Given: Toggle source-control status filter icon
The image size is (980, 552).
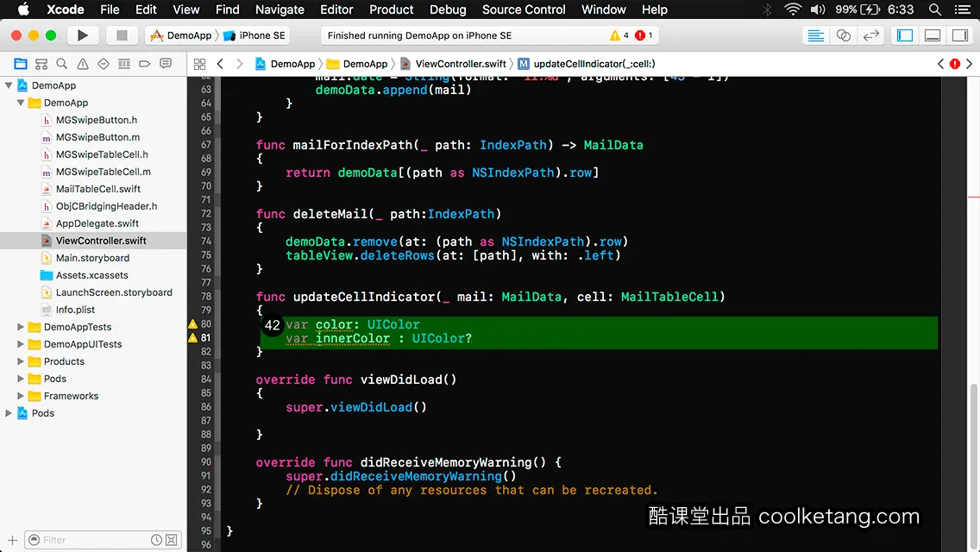Looking at the screenshot, I should pyautogui.click(x=172, y=540).
